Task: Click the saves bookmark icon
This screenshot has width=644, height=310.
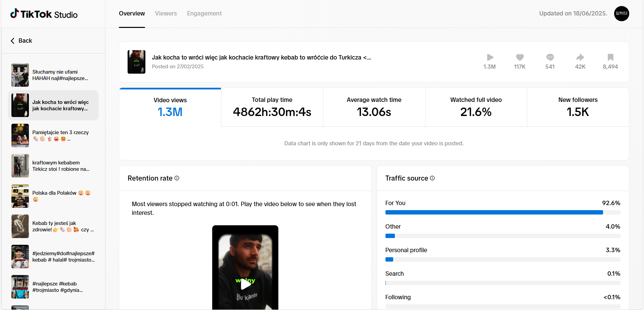Action: 610,57
